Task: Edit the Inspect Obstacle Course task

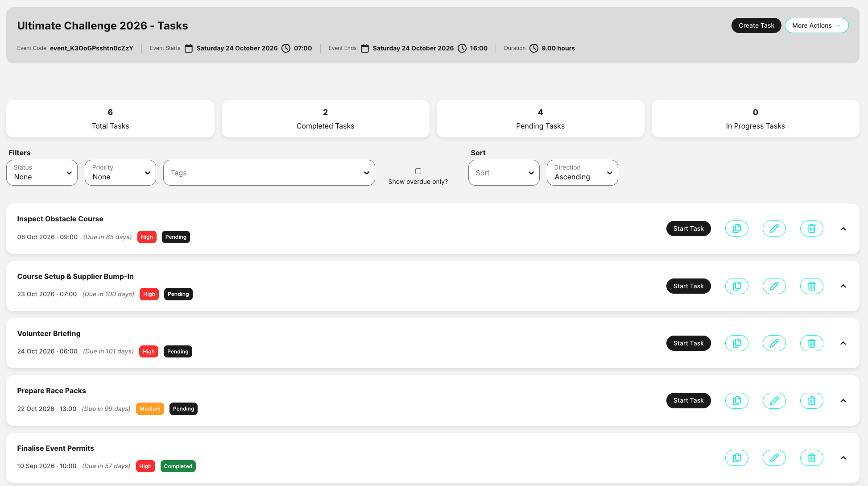Action: (774, 228)
